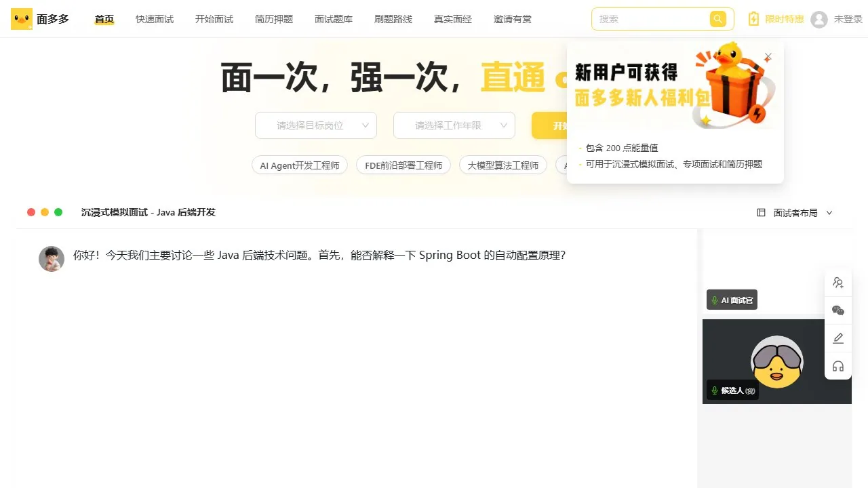Viewport: 868px width, 488px height.
Task: Click the 候选人 microphone icon
Action: 714,390
